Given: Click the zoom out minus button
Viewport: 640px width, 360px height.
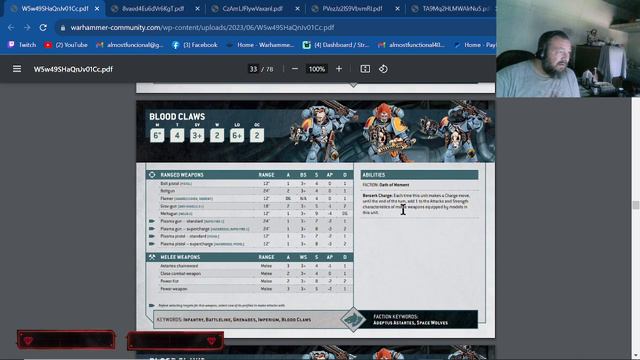Looking at the screenshot, I should pyautogui.click(x=295, y=69).
